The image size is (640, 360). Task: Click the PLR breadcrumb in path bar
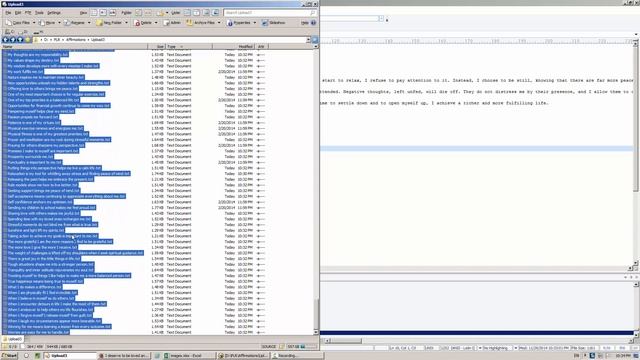(57, 40)
